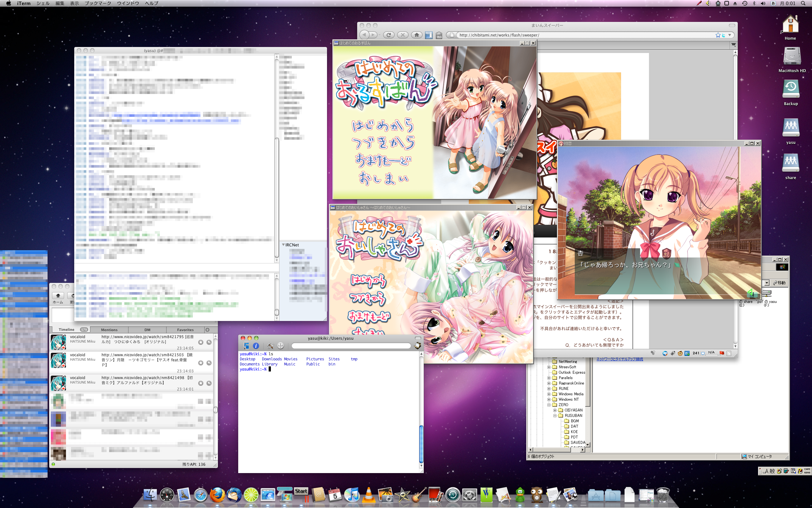Click the volume icon in the menu bar

click(x=763, y=3)
